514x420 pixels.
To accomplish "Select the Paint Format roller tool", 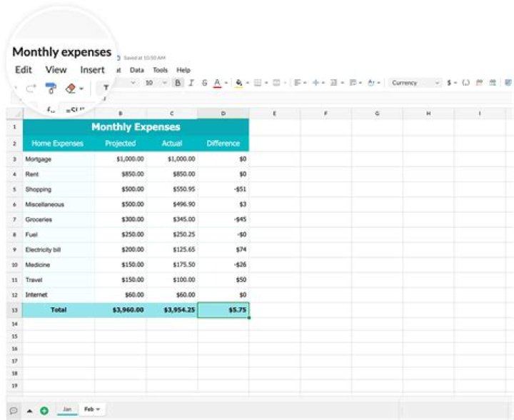I will 51,88.
